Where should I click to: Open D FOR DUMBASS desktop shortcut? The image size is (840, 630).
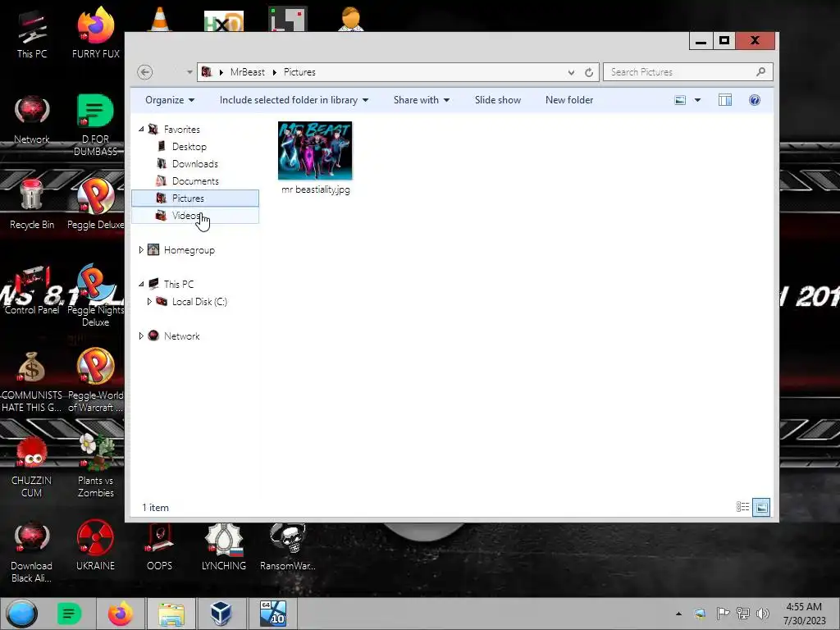[95, 125]
